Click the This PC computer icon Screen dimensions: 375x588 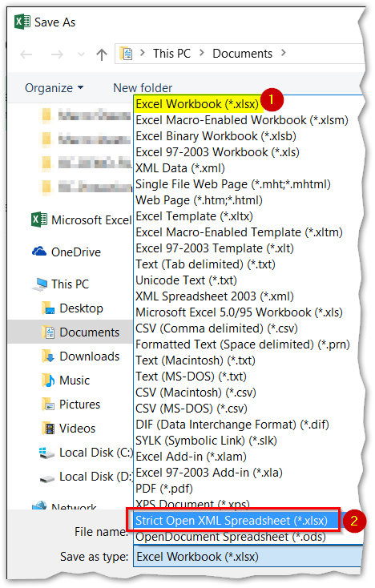[x=40, y=284]
